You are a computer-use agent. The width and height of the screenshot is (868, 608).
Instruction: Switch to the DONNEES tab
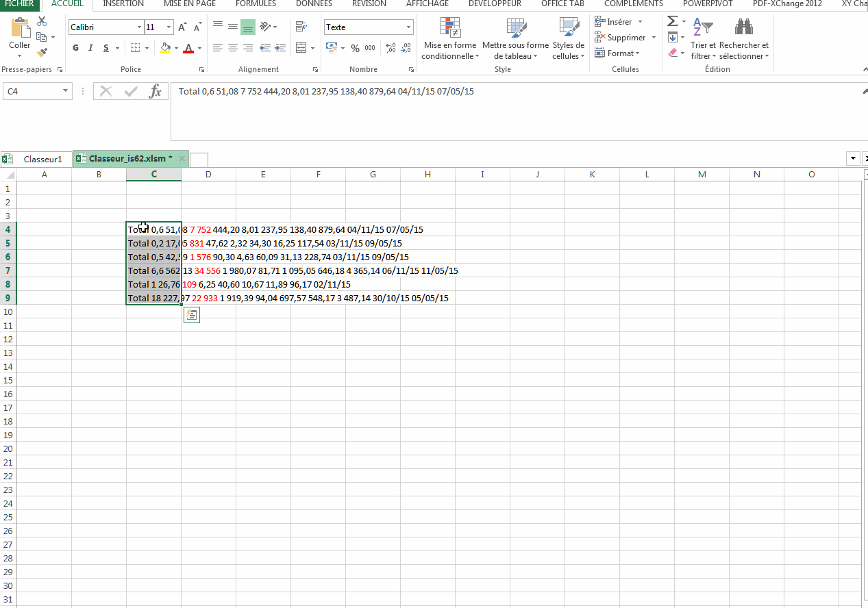314,3
